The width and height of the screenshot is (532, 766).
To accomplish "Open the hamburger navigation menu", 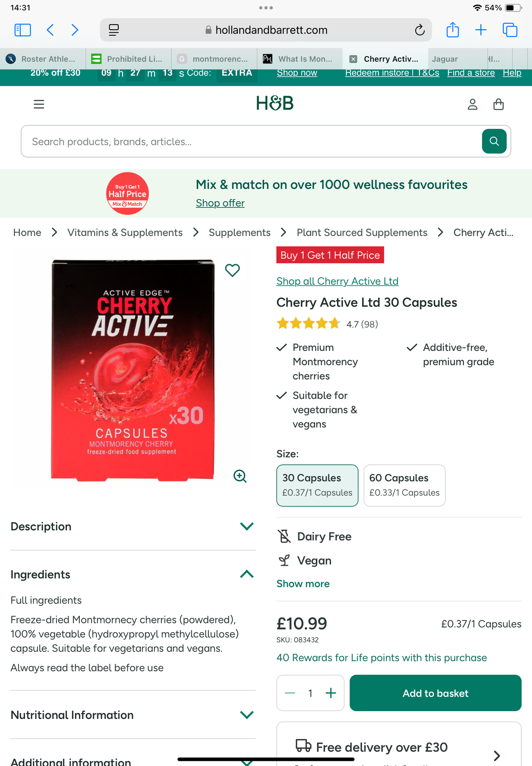I will [x=39, y=104].
